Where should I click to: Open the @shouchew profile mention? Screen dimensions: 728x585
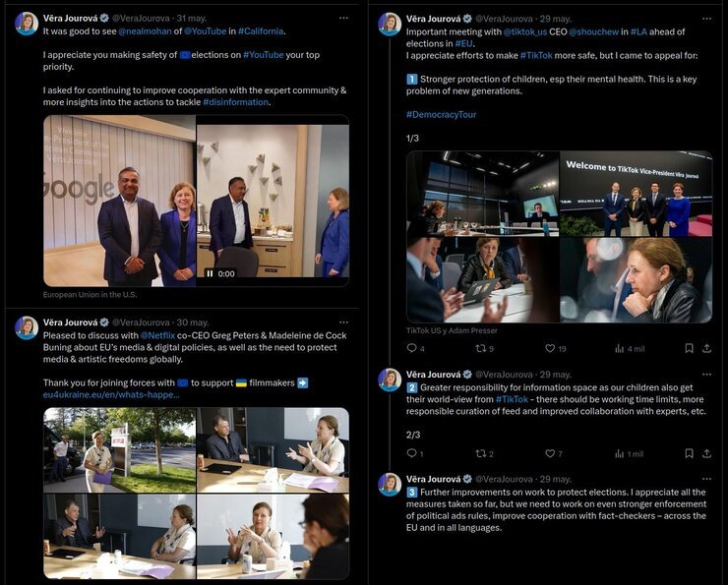pyautogui.click(x=594, y=32)
